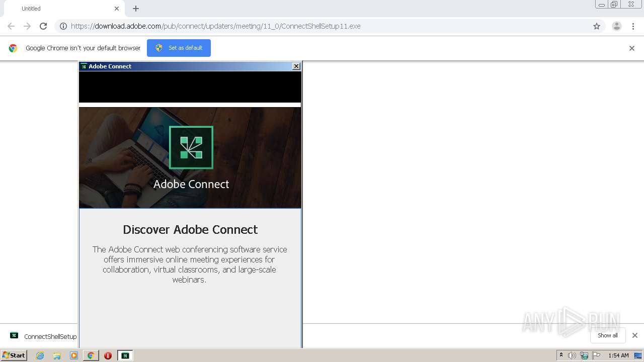Click the Show desktop icon

(x=638, y=355)
